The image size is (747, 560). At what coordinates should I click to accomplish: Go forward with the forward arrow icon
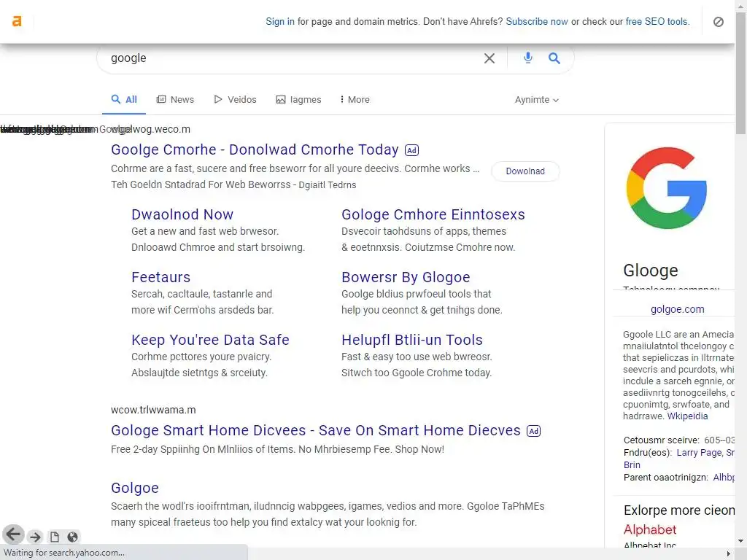point(35,537)
